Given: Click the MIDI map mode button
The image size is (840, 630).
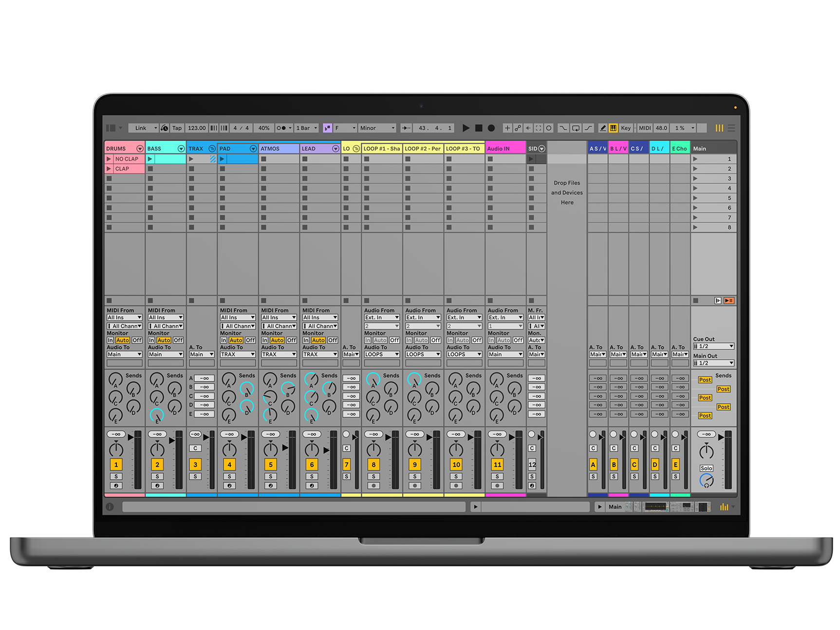Looking at the screenshot, I should [645, 128].
